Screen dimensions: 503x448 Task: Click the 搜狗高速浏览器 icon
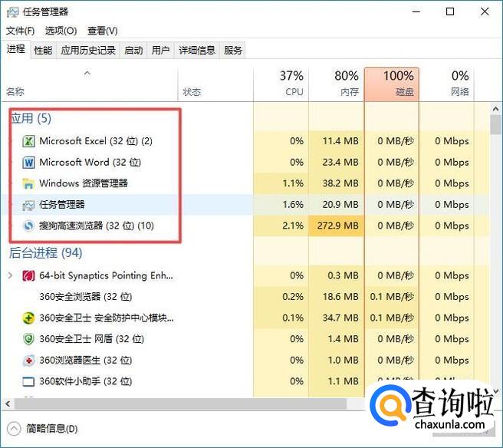click(28, 226)
